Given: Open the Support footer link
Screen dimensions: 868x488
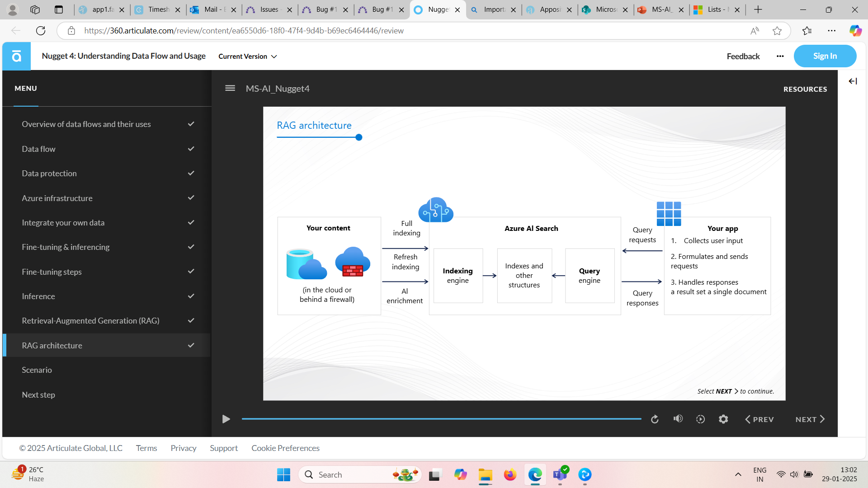Looking at the screenshot, I should pyautogui.click(x=224, y=448).
